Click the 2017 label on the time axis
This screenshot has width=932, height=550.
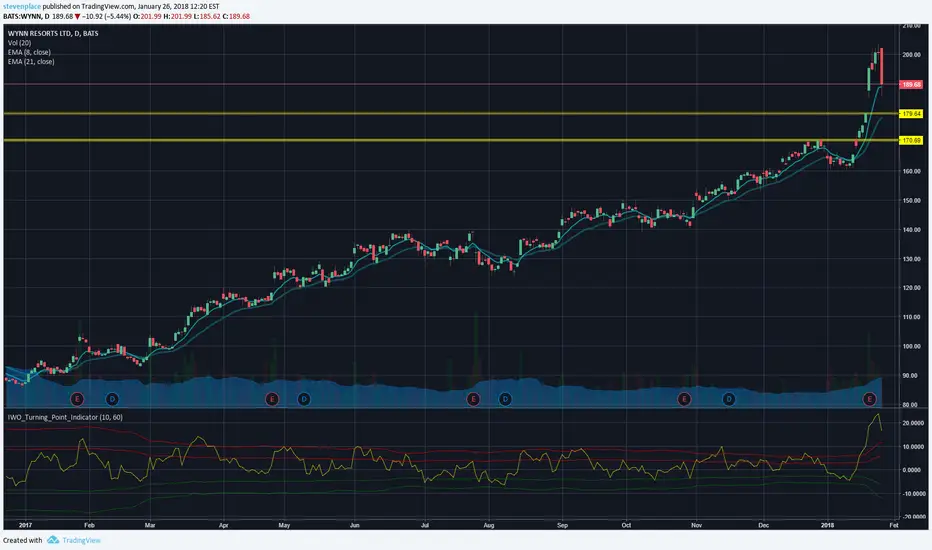pyautogui.click(x=25, y=525)
